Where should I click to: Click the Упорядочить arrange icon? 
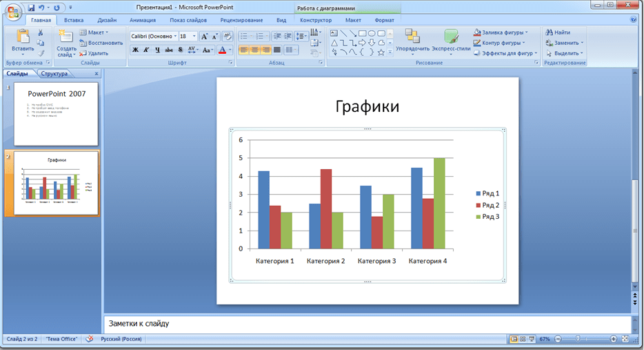(x=412, y=40)
